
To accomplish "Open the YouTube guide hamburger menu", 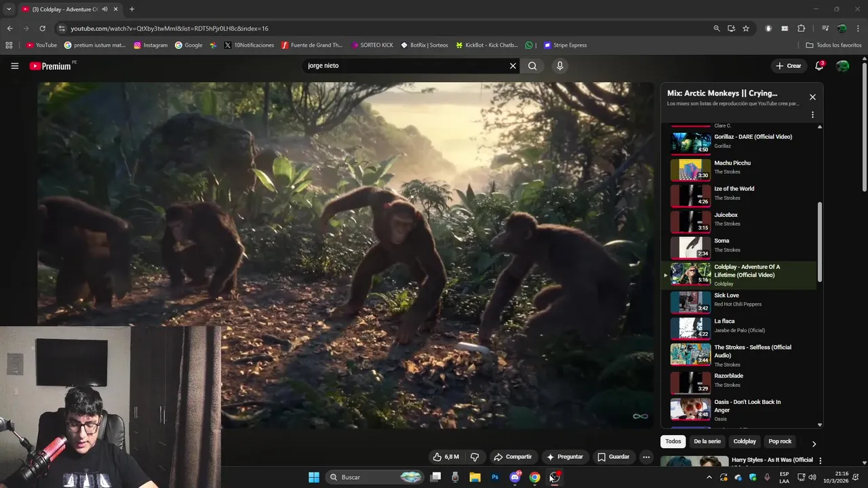I will (14, 66).
